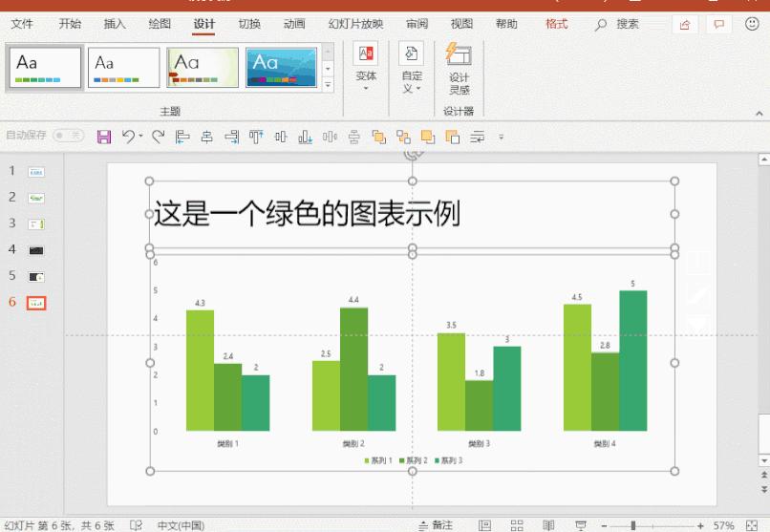Align objects left using toolbar icon
The width and height of the screenshot is (770, 532).
tap(182, 137)
